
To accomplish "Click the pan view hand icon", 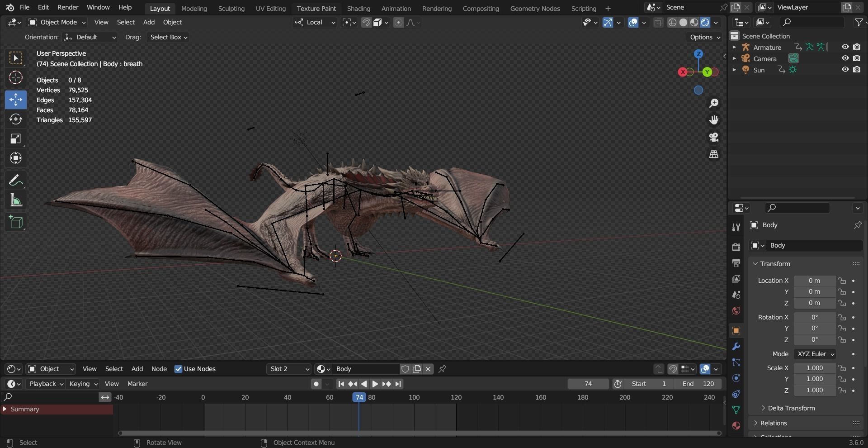I will [714, 120].
